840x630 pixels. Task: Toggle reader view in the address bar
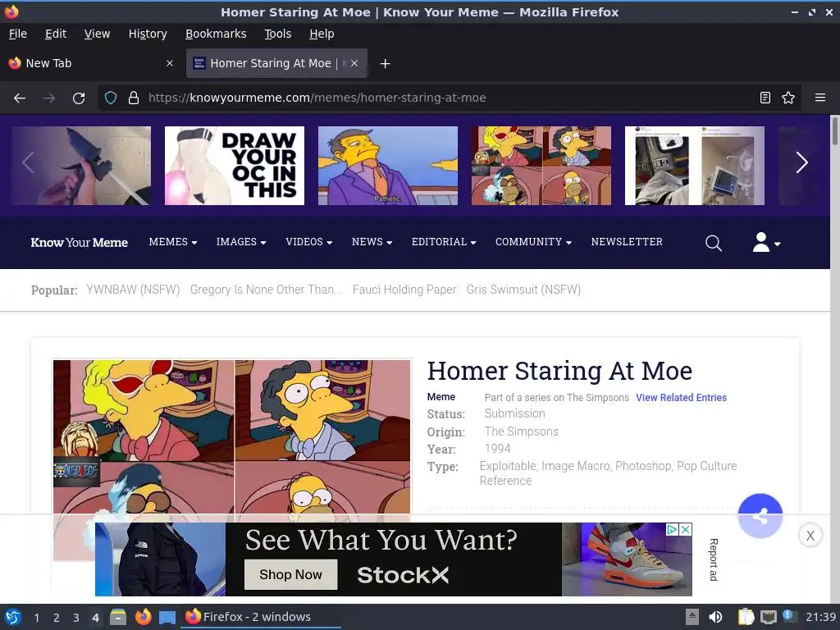click(765, 98)
